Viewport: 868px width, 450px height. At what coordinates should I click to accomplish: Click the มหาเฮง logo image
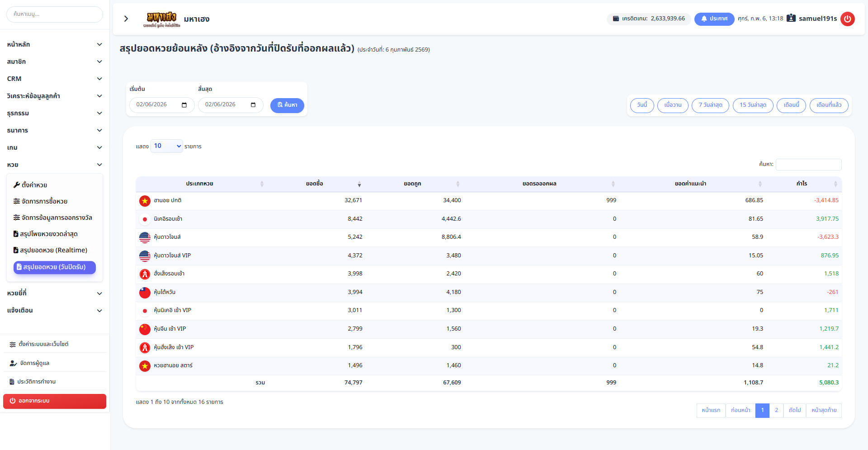click(161, 19)
